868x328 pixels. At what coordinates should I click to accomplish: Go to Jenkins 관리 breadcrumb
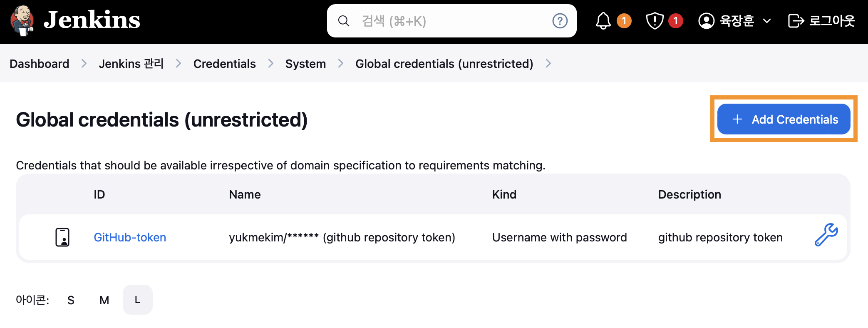[131, 64]
